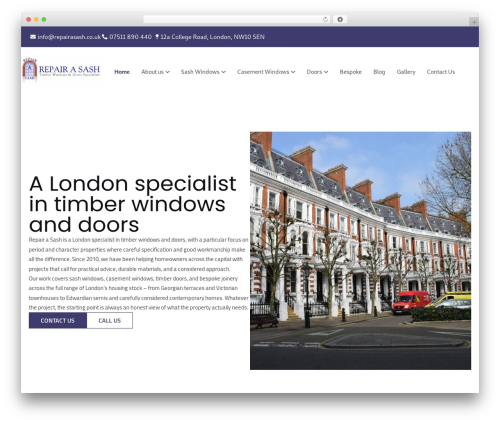Click the 12a College Road address

click(212, 37)
